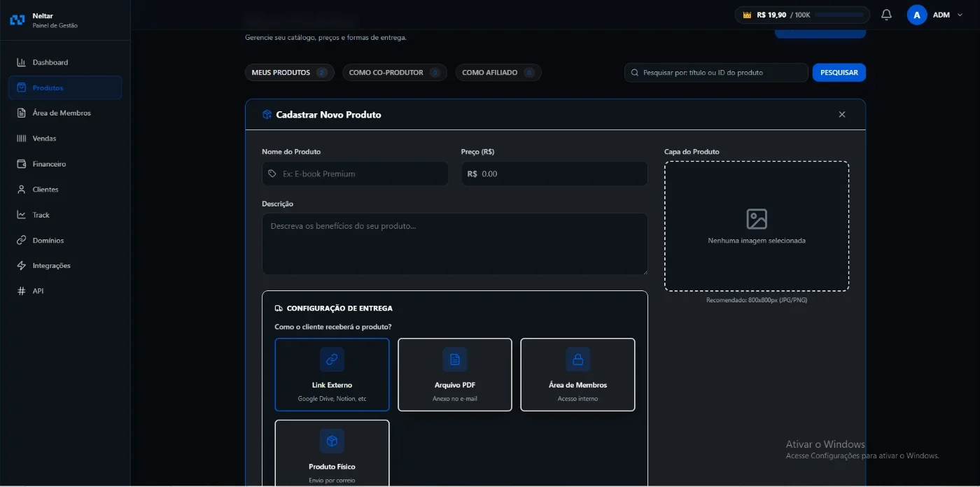Click the Capa do Produto upload area
This screenshot has height=487, width=980.
tap(757, 226)
